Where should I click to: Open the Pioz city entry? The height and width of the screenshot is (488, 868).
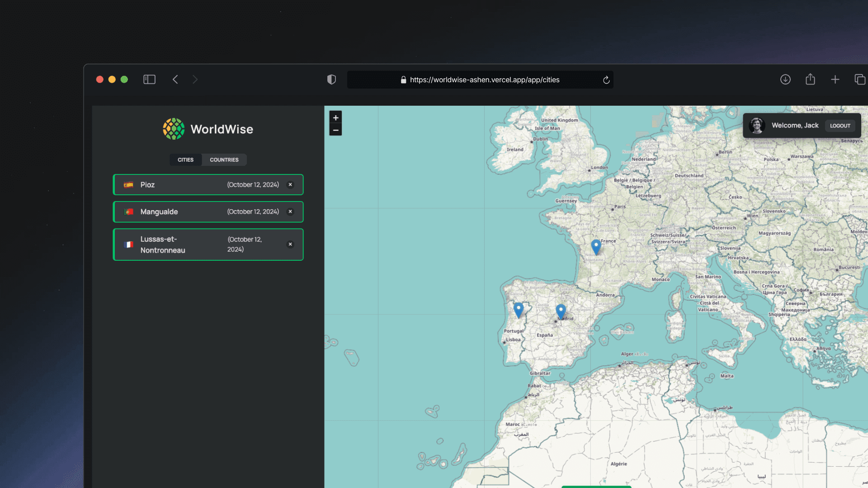tap(208, 185)
